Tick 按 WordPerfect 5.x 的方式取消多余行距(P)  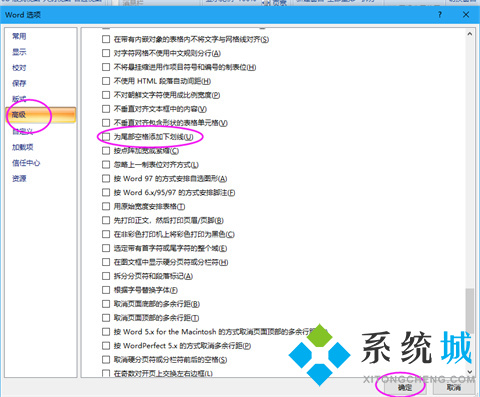click(x=106, y=346)
